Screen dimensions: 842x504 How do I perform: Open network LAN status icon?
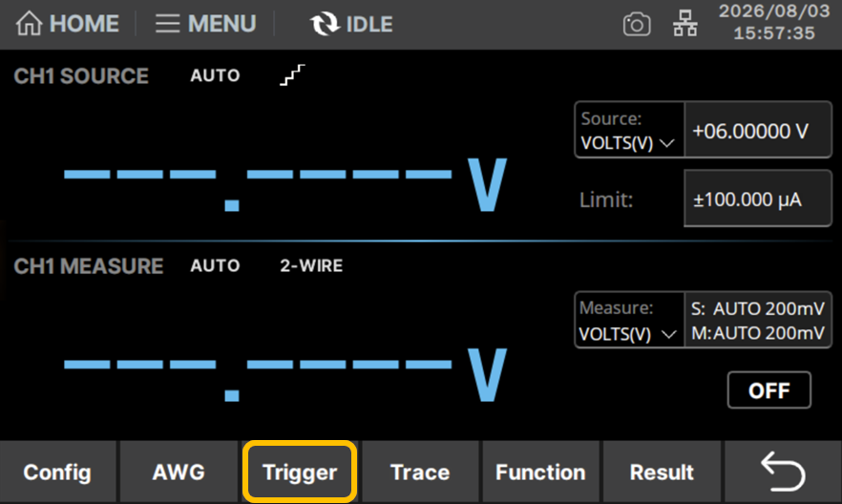pyautogui.click(x=685, y=24)
